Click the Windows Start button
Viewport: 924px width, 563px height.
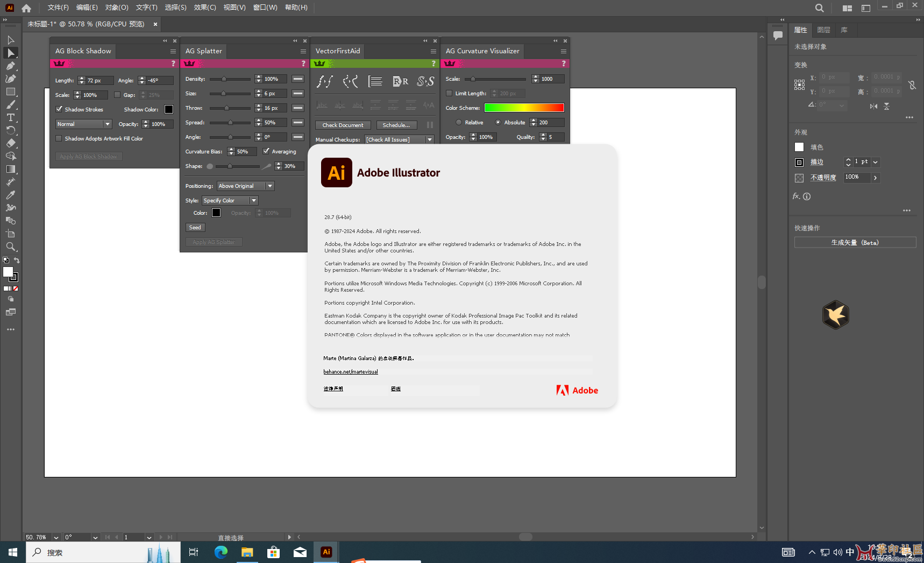point(13,552)
